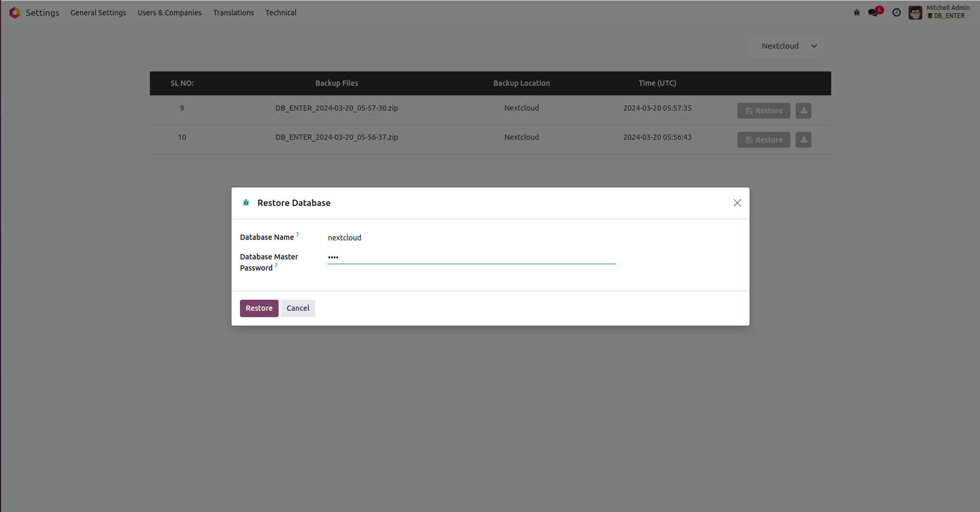Screen dimensions: 980x512
Task: Open the Technical menu
Action: point(281,13)
